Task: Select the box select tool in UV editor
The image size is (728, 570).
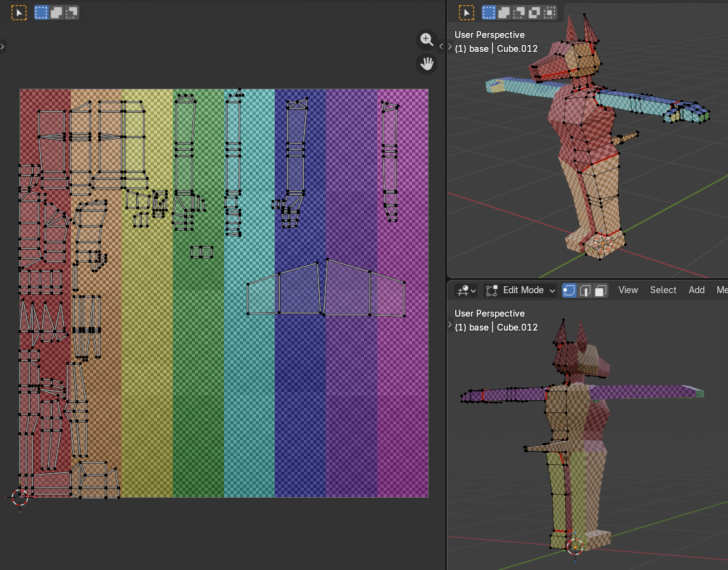Action: click(x=20, y=12)
